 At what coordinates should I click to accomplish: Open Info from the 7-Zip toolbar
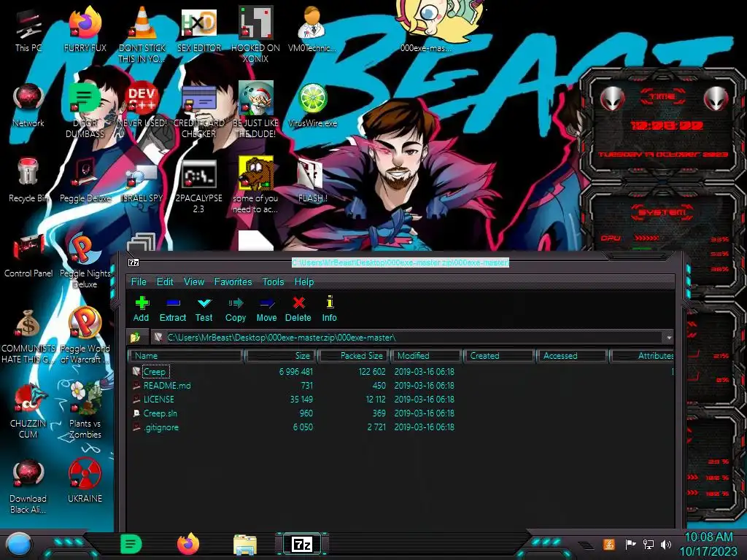pyautogui.click(x=329, y=308)
